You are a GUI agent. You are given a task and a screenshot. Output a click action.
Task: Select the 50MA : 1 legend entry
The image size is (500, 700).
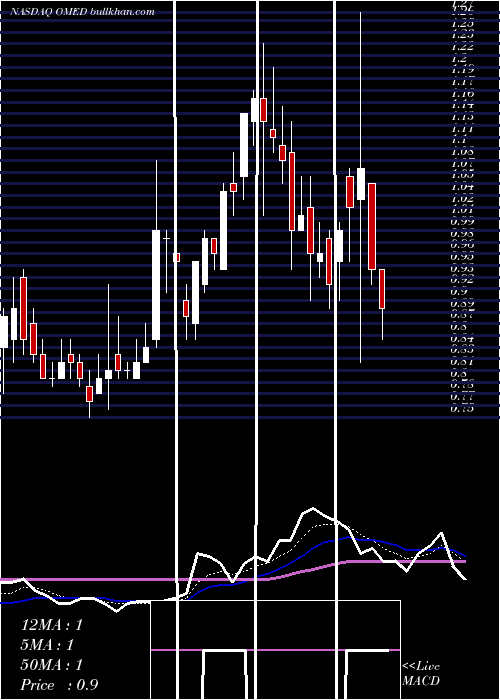[x=52, y=665]
